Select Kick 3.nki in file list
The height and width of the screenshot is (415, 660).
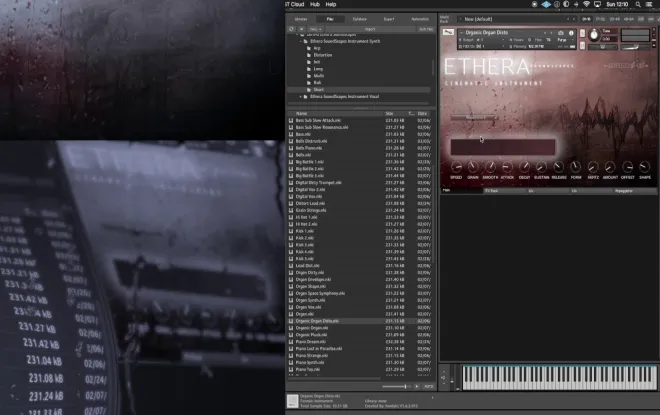304,245
